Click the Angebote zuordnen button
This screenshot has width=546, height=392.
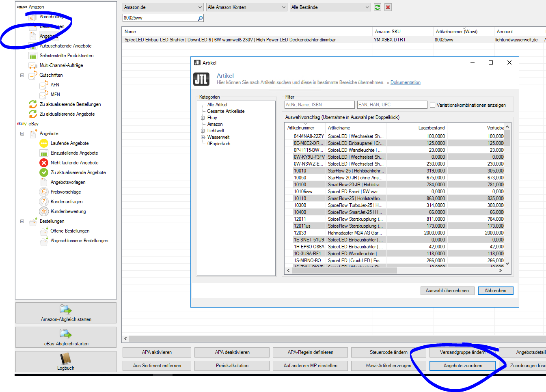463,366
